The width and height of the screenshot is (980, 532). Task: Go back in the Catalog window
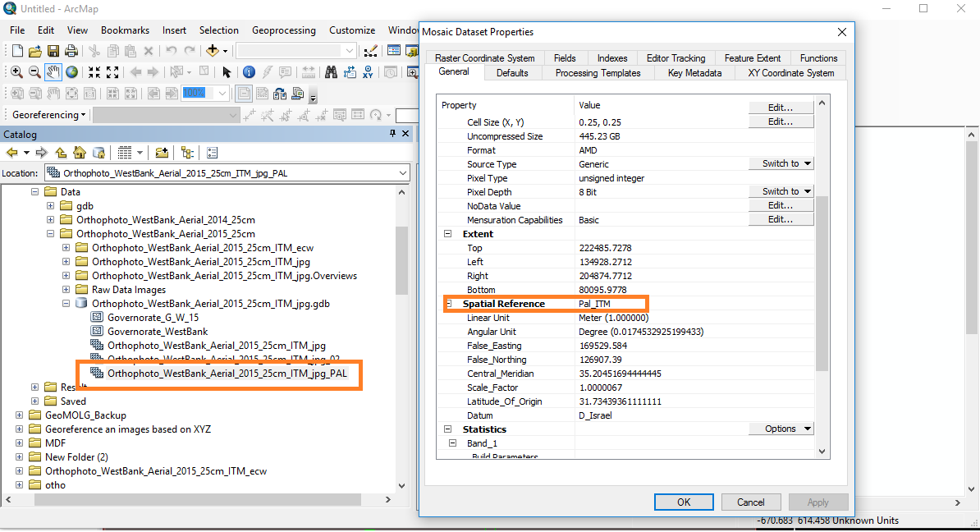pos(11,153)
